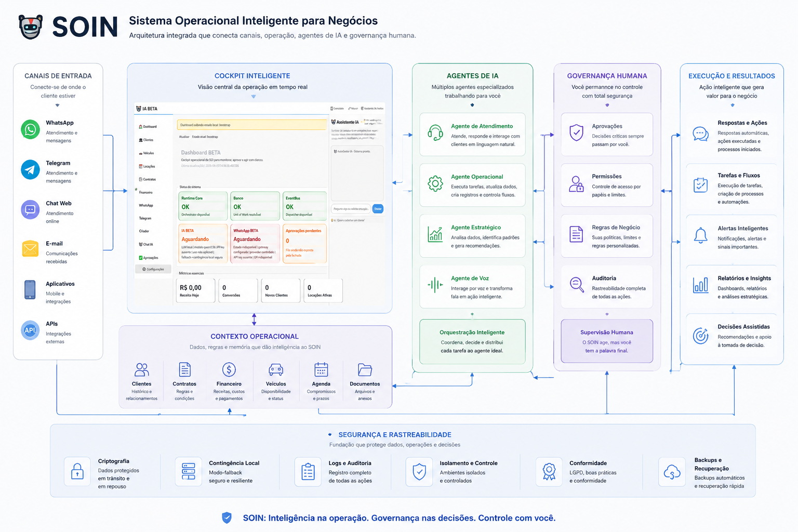Select Criador in the cockpit sidebar

tap(144, 231)
